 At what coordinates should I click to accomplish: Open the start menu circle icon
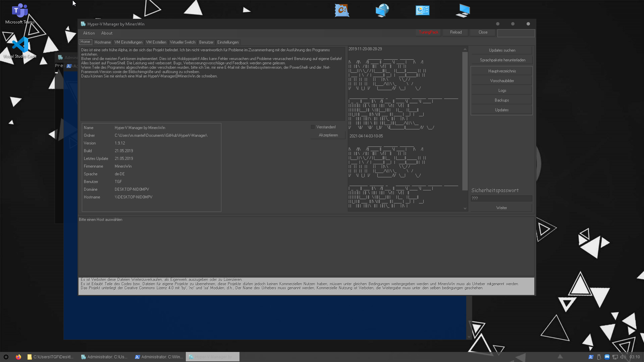[x=6, y=357]
